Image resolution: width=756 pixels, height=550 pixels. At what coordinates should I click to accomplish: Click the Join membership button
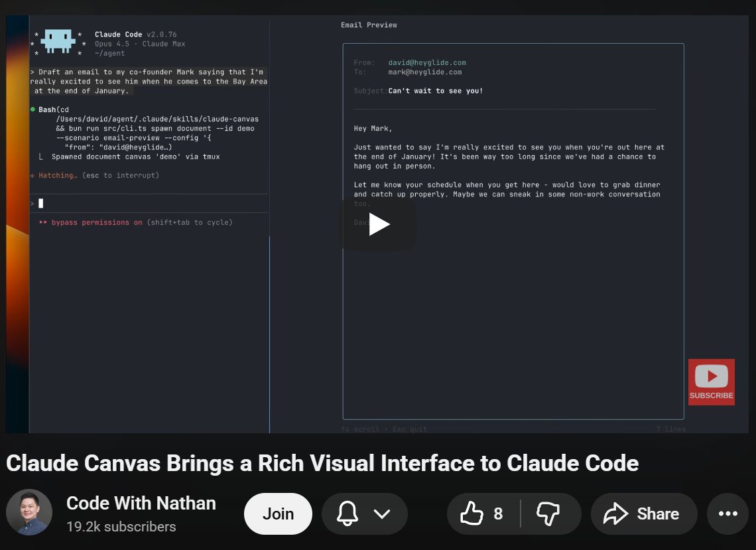(278, 514)
